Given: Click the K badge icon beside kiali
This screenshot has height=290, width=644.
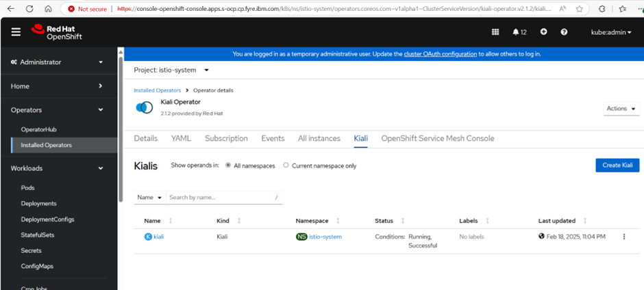Looking at the screenshot, I should pyautogui.click(x=148, y=237).
